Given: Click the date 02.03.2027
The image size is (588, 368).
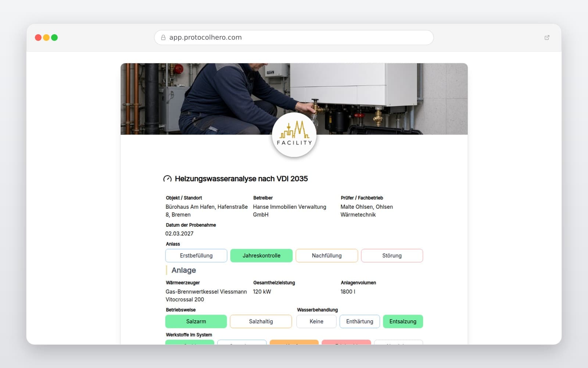Looking at the screenshot, I should tap(179, 234).
